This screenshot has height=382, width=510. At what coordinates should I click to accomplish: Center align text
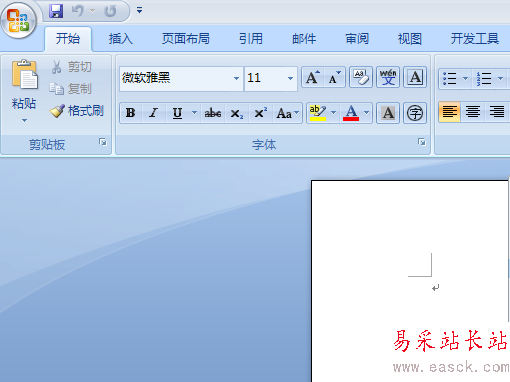[x=473, y=112]
